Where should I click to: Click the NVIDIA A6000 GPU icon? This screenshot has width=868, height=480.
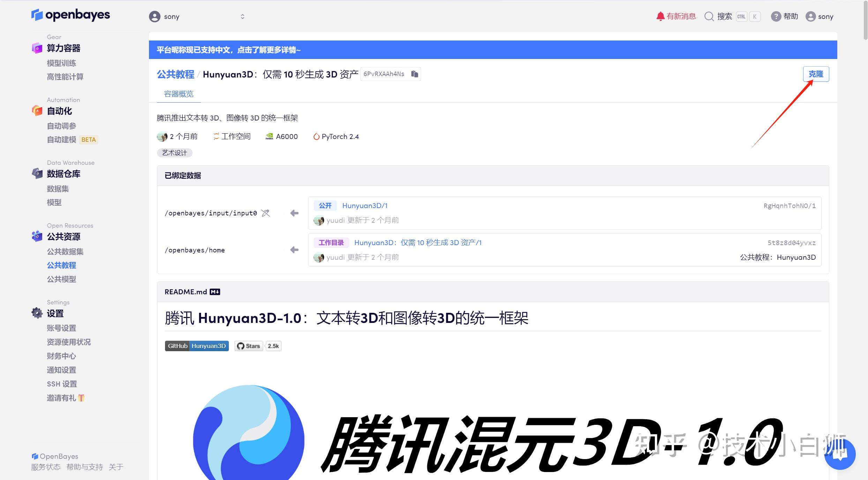point(269,136)
